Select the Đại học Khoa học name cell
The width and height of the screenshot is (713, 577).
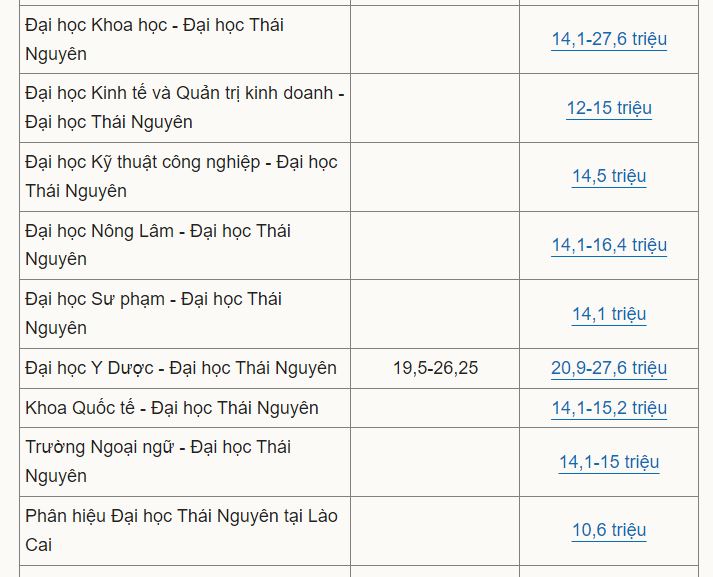pos(185,39)
